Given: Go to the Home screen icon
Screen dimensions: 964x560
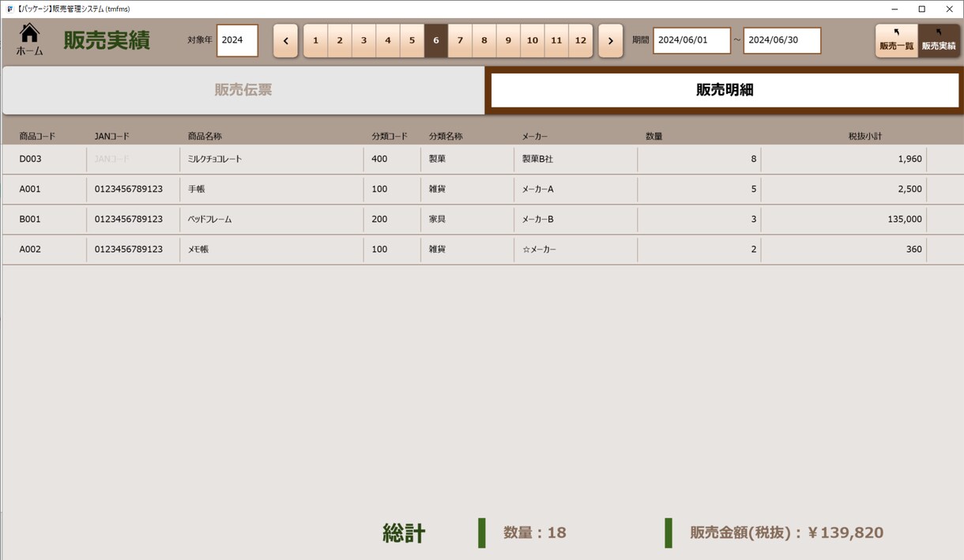Looking at the screenshot, I should pos(30,39).
